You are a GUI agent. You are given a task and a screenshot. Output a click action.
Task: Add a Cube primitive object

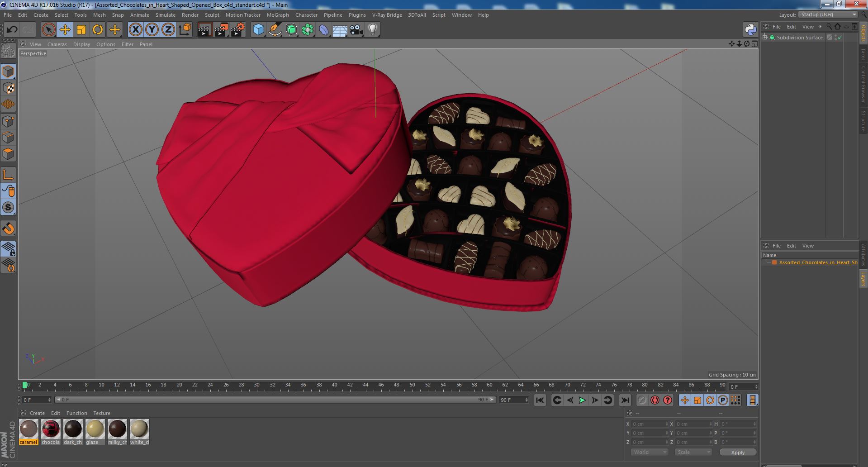click(x=258, y=30)
